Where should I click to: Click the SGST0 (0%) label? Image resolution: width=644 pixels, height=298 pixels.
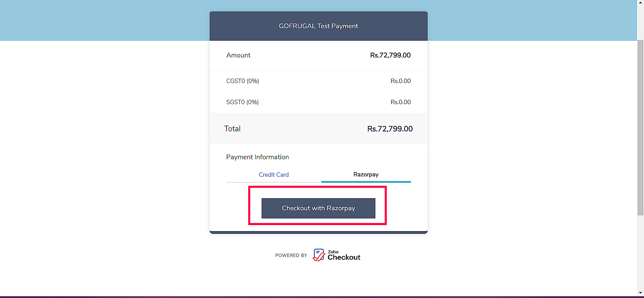242,102
